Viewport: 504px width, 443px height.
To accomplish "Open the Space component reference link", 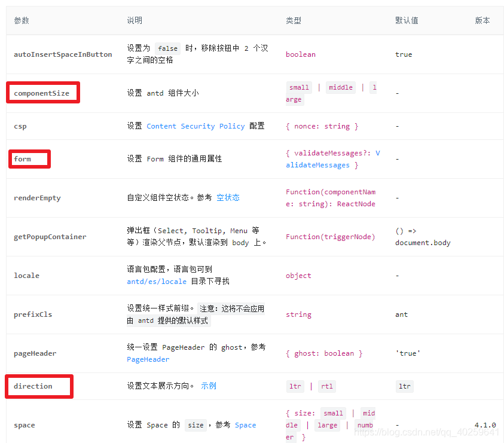I will pyautogui.click(x=245, y=425).
